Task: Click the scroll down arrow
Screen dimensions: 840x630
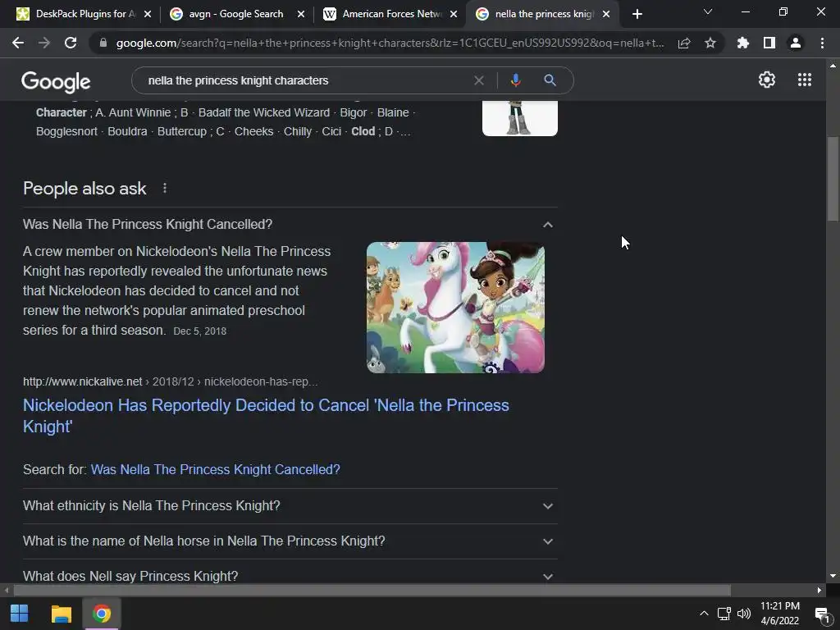Action: [x=833, y=577]
